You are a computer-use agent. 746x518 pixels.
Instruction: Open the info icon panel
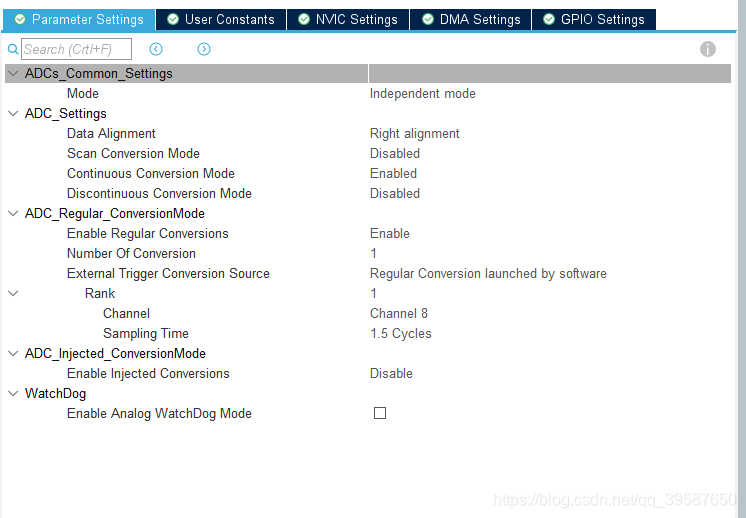[x=707, y=49]
